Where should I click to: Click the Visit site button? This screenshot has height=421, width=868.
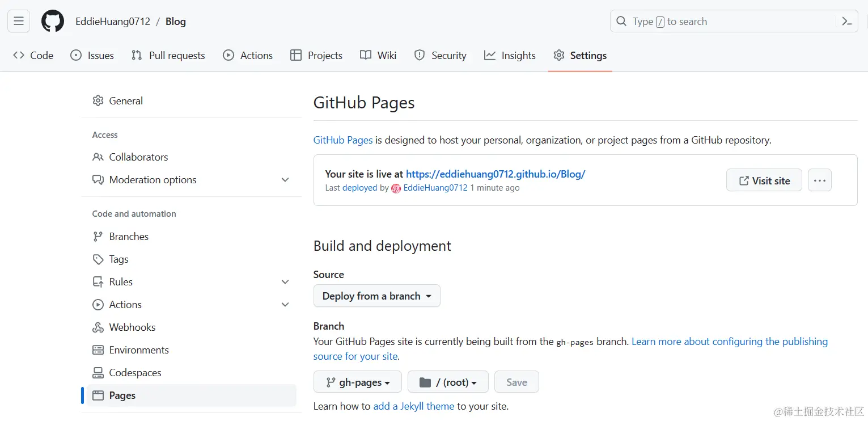point(764,180)
